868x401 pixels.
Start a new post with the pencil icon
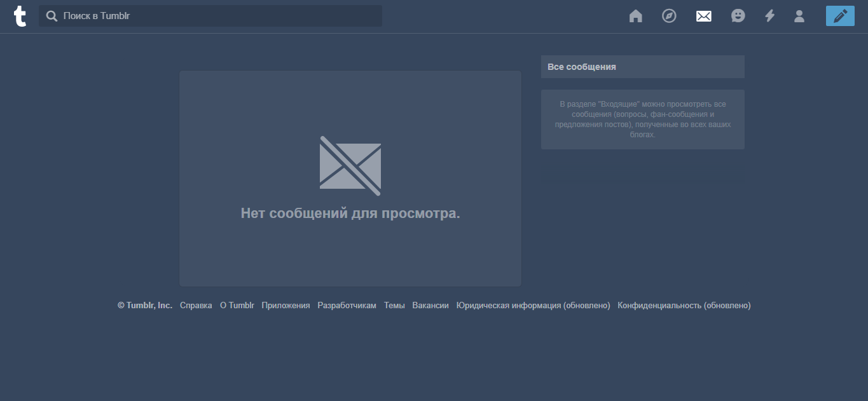[840, 16]
